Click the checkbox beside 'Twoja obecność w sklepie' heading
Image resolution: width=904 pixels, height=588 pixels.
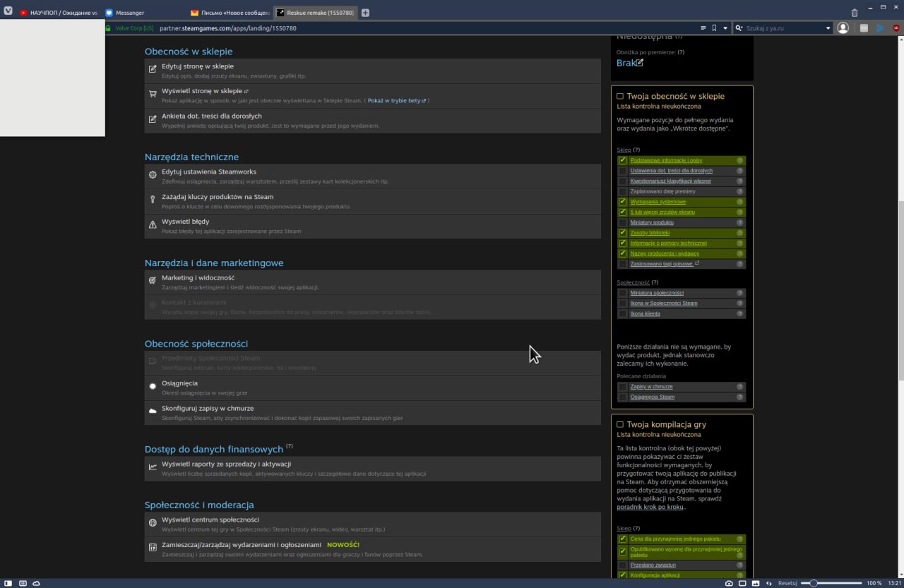click(620, 96)
